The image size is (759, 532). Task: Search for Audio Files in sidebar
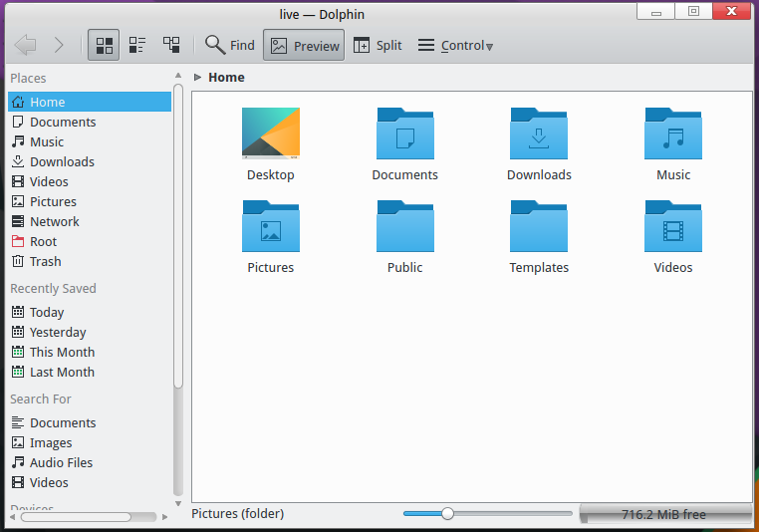(61, 462)
